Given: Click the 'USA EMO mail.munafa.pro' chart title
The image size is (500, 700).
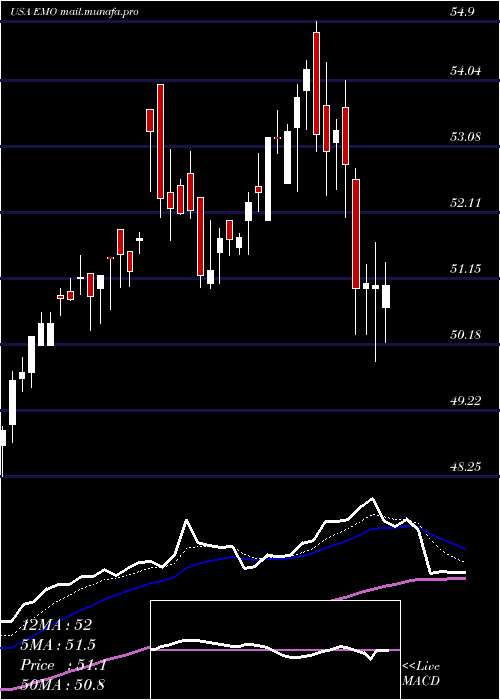Looking at the screenshot, I should pos(74,12).
